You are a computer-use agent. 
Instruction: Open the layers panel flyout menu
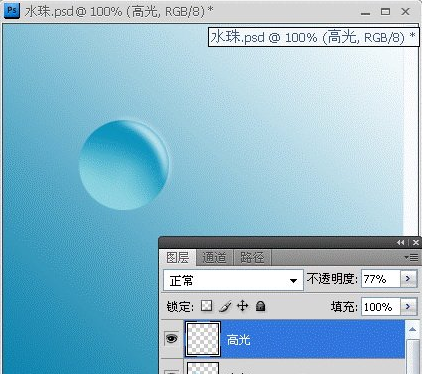click(411, 257)
